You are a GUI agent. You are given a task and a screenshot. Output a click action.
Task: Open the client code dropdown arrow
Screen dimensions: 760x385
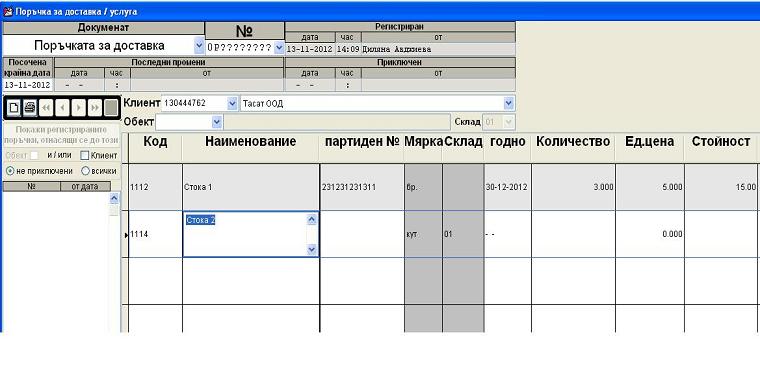[232, 103]
